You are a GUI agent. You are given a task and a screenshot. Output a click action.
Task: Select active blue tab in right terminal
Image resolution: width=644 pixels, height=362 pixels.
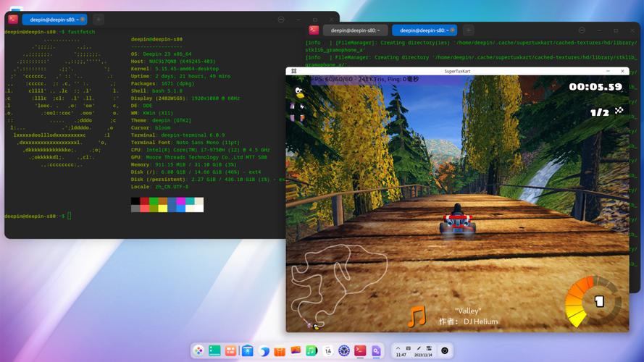pos(425,30)
